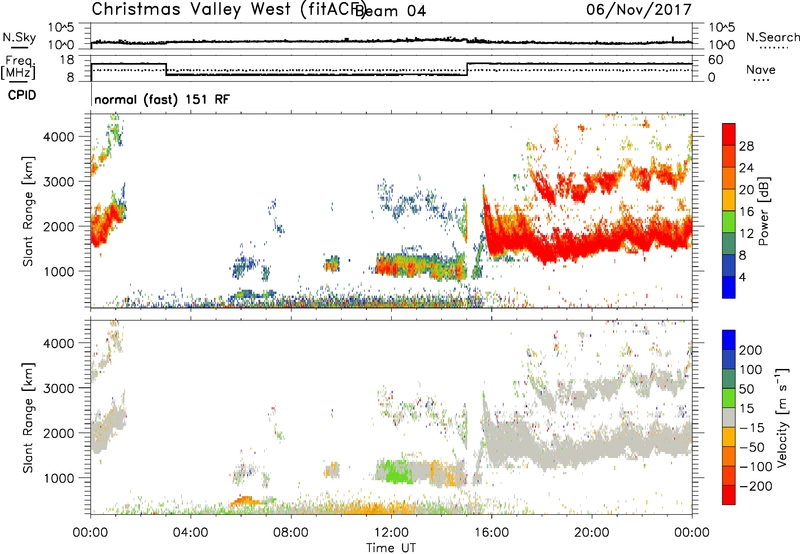Click the '08:00' time axis tick label
Image resolution: width=800 pixels, height=554 pixels.
point(291,533)
